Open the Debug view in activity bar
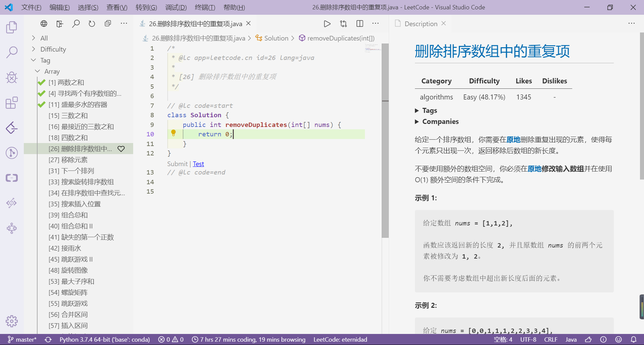644x345 pixels. (12, 77)
